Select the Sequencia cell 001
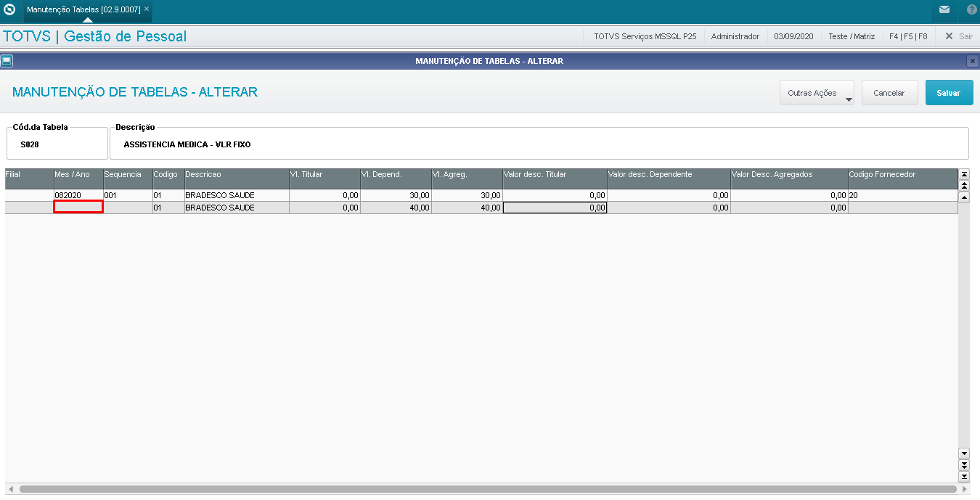Image resolution: width=980 pixels, height=500 pixels. 128,195
